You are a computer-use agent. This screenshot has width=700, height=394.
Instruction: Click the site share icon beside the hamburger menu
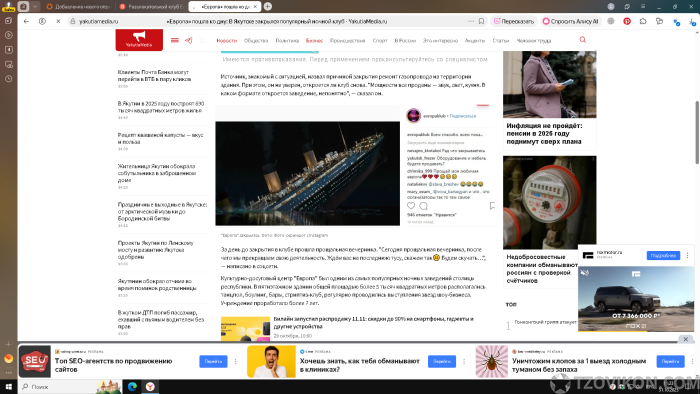click(188, 40)
